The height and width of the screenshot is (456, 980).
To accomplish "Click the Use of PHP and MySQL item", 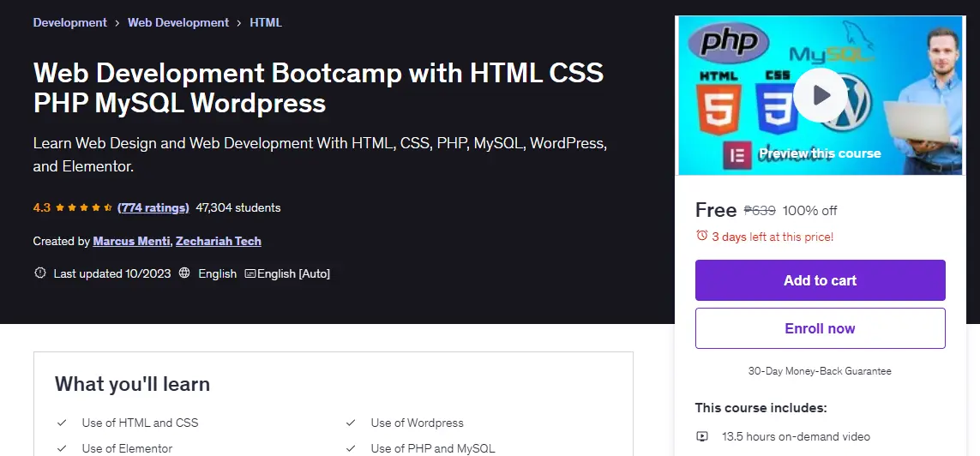I will tap(432, 448).
